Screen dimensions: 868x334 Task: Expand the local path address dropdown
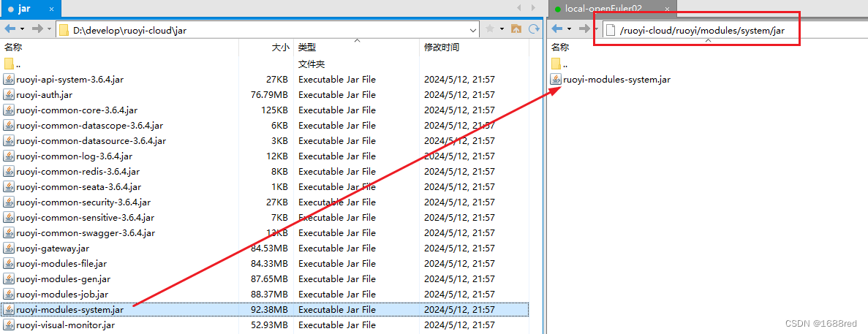(x=473, y=30)
